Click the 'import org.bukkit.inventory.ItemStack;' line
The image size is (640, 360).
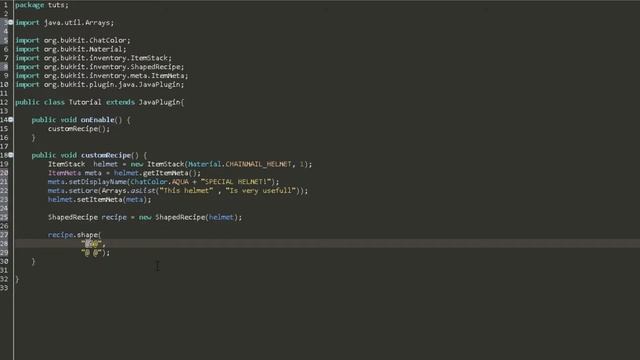click(x=93, y=58)
